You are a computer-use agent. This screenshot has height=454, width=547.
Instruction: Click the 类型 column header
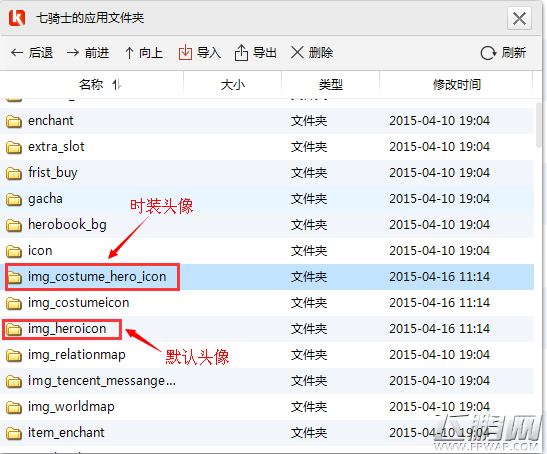click(x=330, y=84)
